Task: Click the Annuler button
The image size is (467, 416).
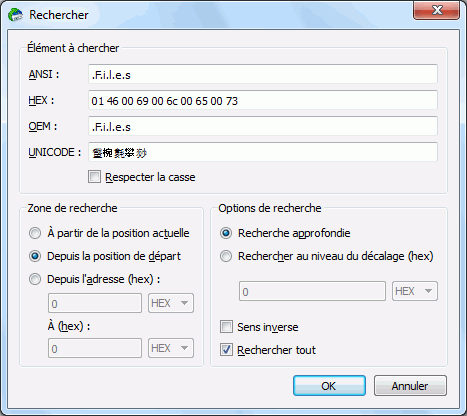Action: point(410,386)
